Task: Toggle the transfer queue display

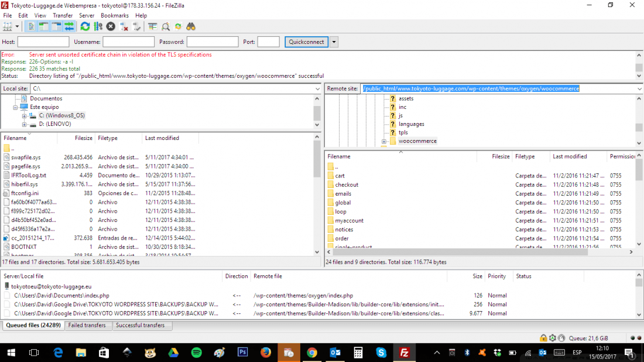Action: tap(69, 27)
